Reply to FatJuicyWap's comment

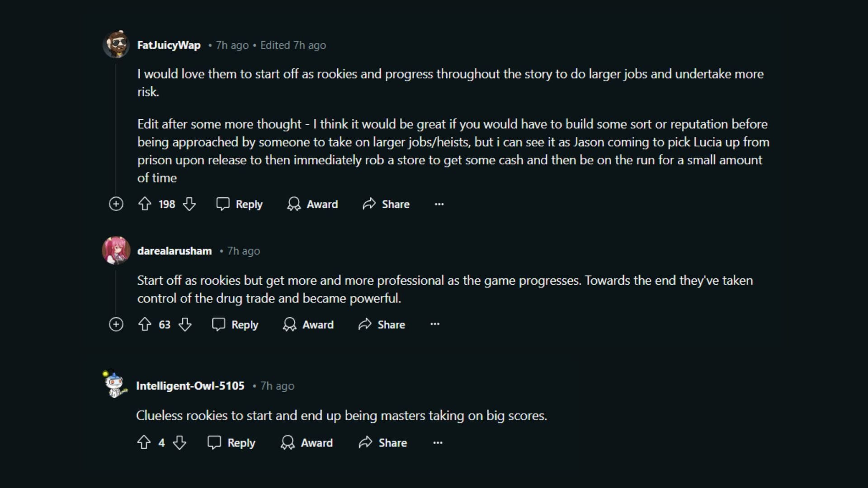(x=240, y=204)
